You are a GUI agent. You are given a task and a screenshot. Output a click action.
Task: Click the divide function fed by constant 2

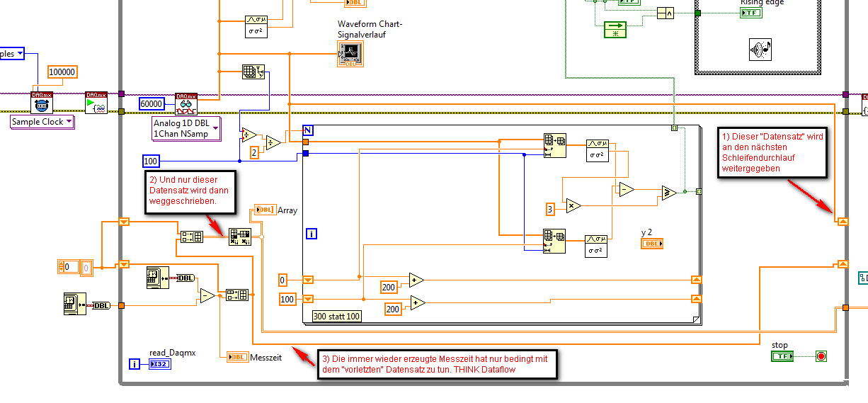(x=273, y=142)
